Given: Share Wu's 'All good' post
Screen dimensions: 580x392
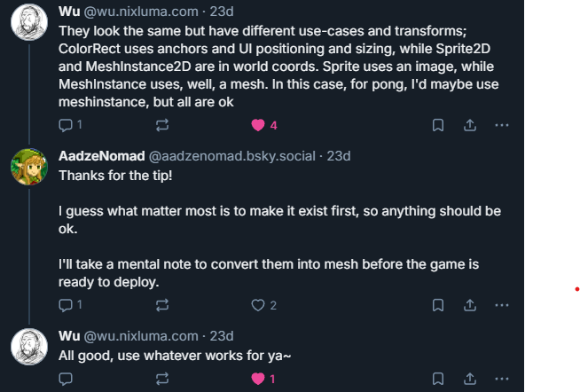Looking at the screenshot, I should coord(470,379).
